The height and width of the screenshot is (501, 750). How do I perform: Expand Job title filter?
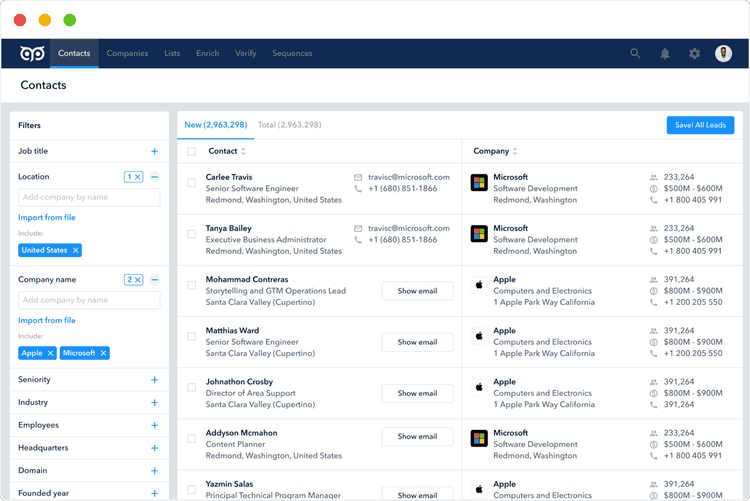[x=154, y=152]
